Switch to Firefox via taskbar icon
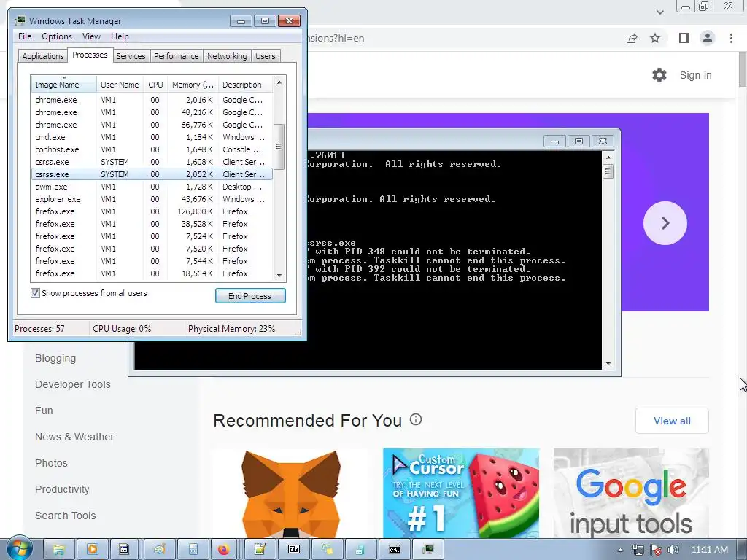 click(x=223, y=550)
